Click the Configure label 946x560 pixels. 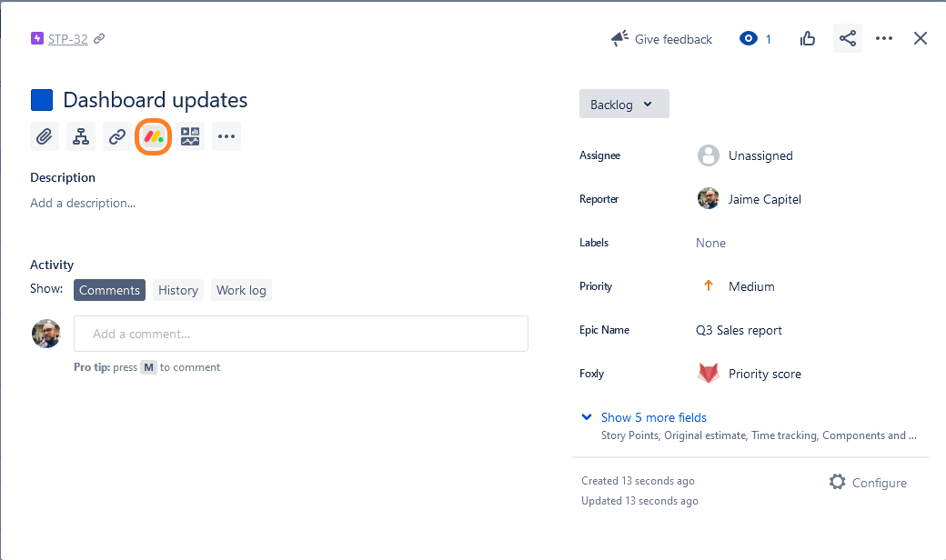[879, 483]
